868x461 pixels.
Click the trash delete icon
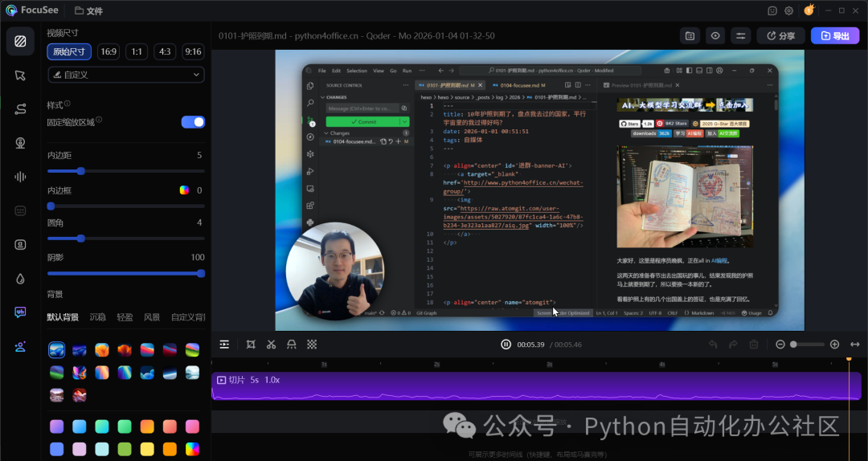pos(753,345)
